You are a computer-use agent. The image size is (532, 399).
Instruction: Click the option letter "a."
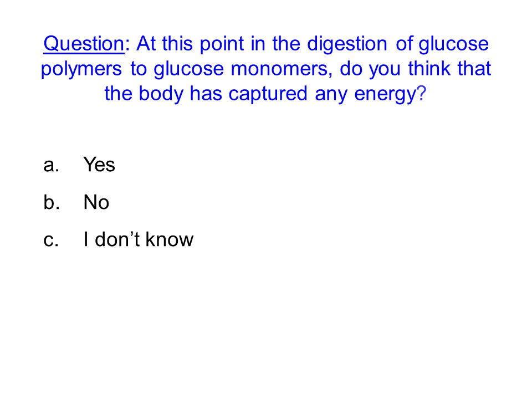pos(51,165)
